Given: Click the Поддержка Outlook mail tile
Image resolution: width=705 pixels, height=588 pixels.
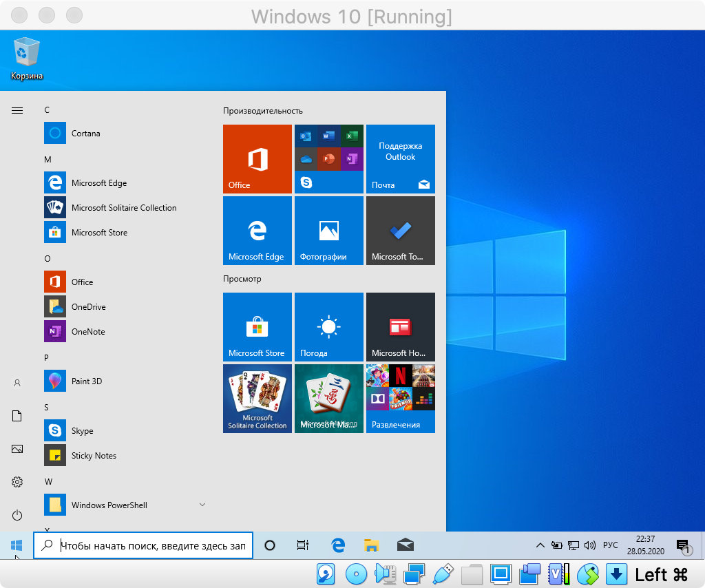Looking at the screenshot, I should (x=400, y=159).
